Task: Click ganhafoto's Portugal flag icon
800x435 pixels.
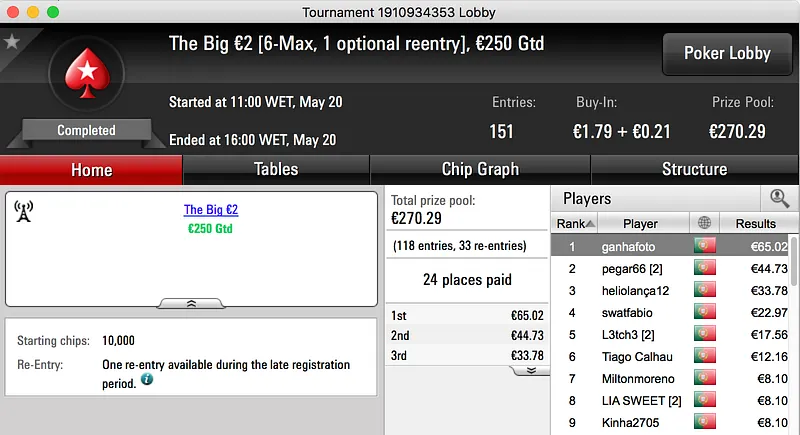Action: pos(704,246)
